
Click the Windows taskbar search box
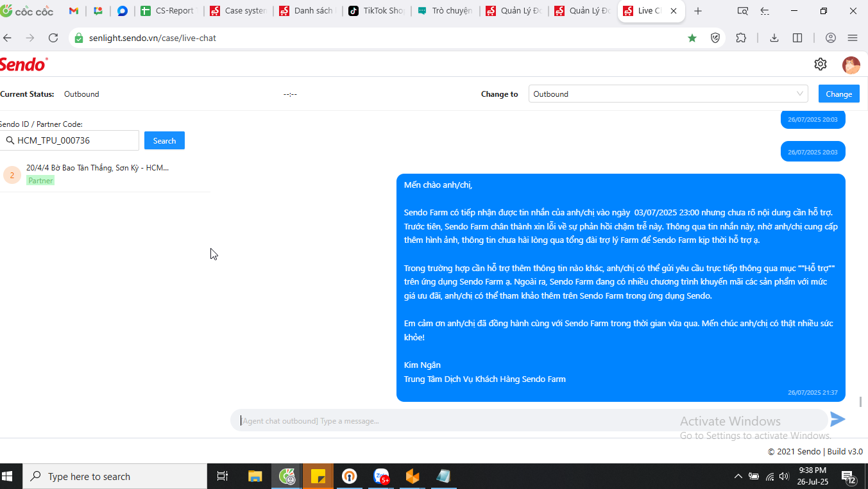pyautogui.click(x=115, y=476)
